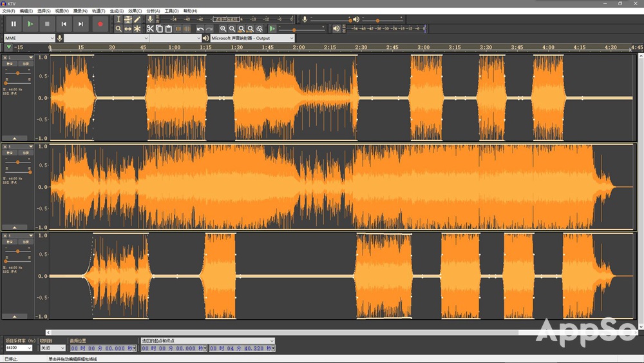Mute the third audio track

click(x=10, y=242)
